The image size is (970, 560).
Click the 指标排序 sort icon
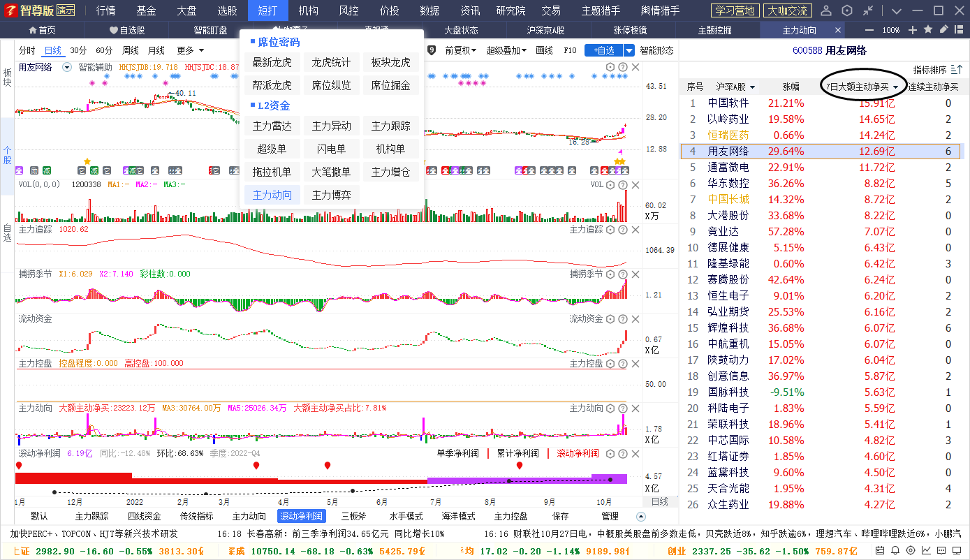(x=956, y=70)
